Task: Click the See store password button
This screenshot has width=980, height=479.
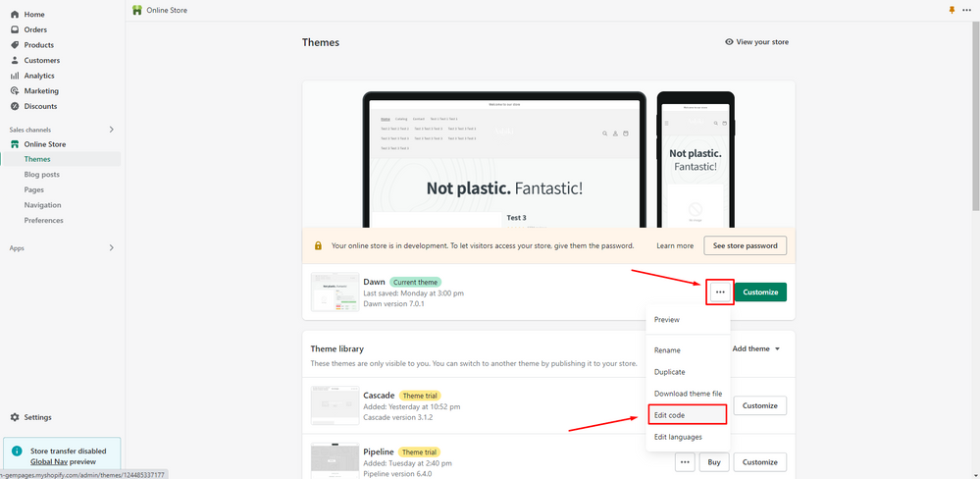Action: pyautogui.click(x=746, y=245)
